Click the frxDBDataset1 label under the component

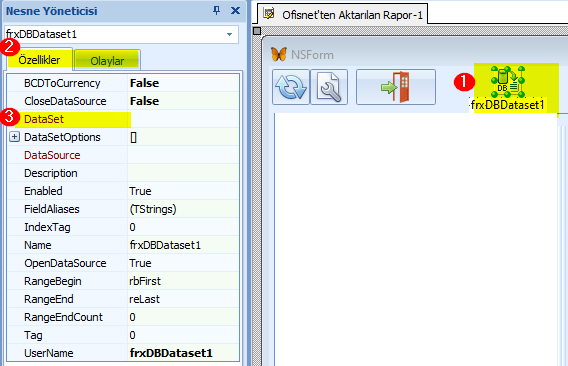(507, 105)
